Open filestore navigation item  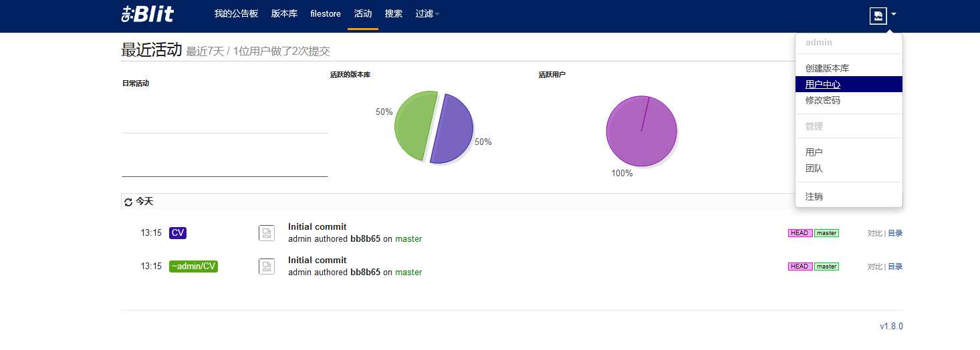coord(326,13)
